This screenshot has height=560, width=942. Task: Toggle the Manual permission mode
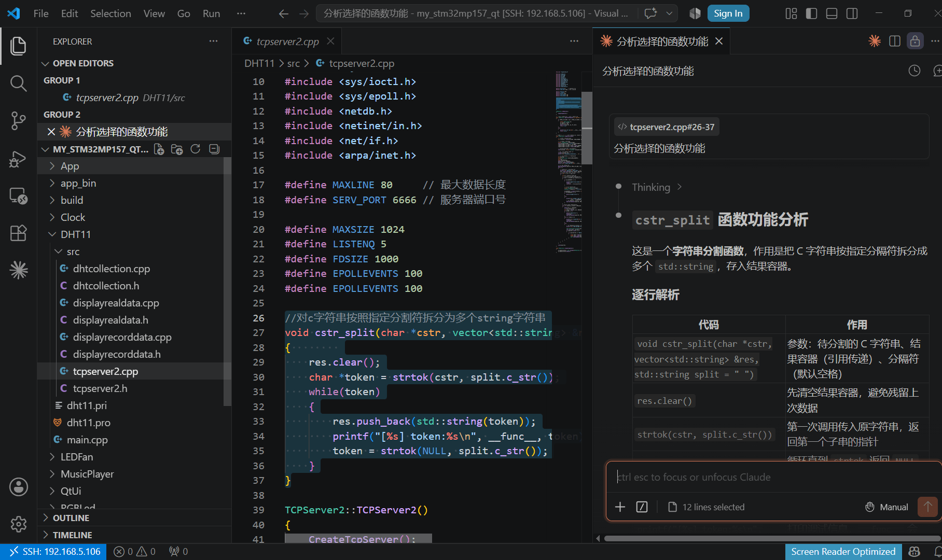pyautogui.click(x=886, y=507)
